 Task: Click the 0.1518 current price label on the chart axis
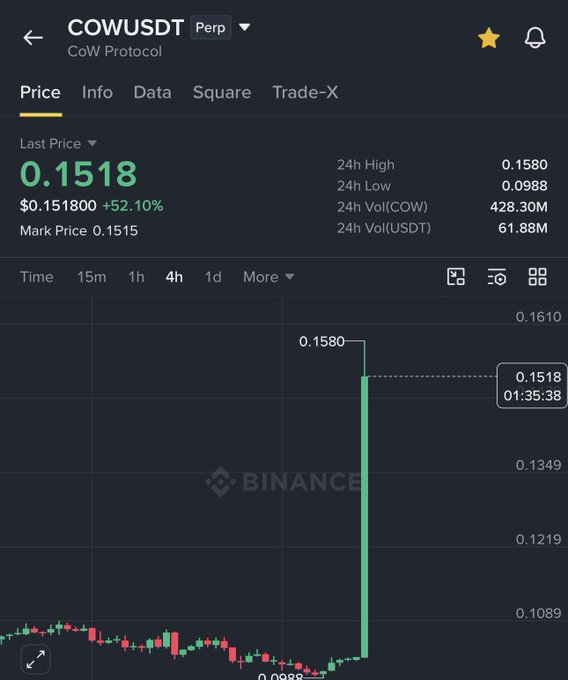[x=532, y=386]
